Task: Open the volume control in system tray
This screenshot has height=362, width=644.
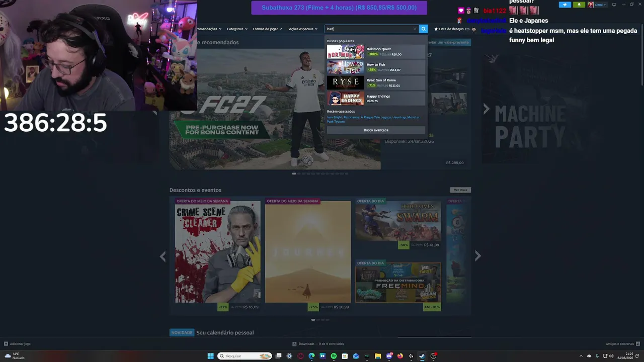Action: 611,356
